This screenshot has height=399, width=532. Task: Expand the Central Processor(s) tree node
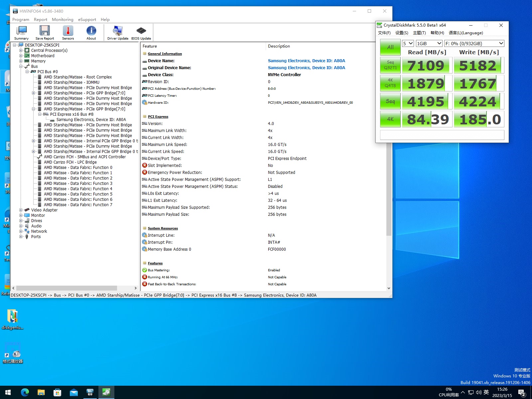(x=21, y=51)
